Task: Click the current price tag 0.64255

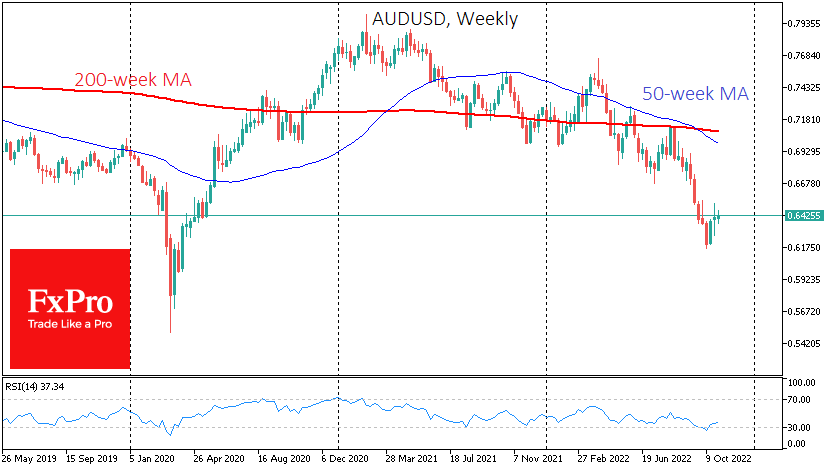Action: pyautogui.click(x=804, y=215)
